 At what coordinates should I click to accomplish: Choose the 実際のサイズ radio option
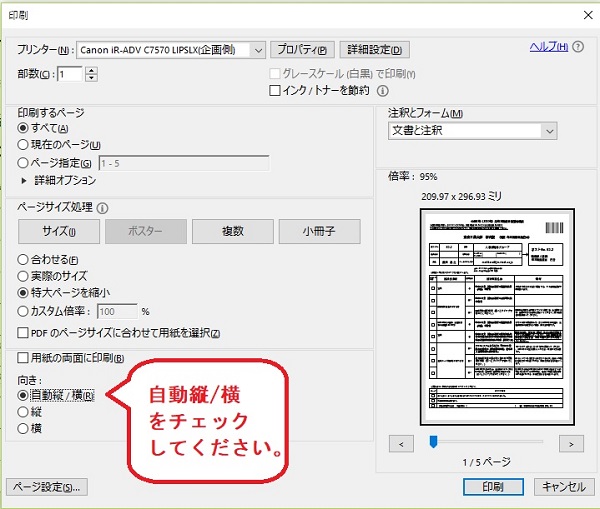[24, 276]
